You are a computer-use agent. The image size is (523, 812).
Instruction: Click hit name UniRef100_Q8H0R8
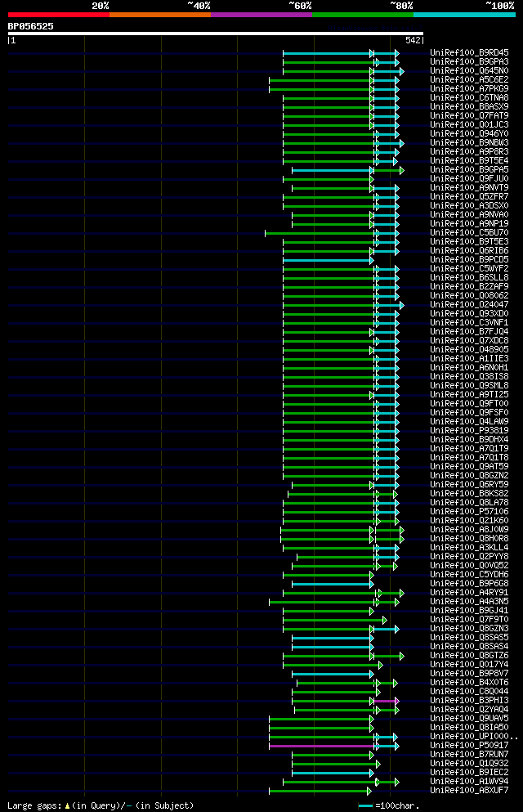coord(469,539)
